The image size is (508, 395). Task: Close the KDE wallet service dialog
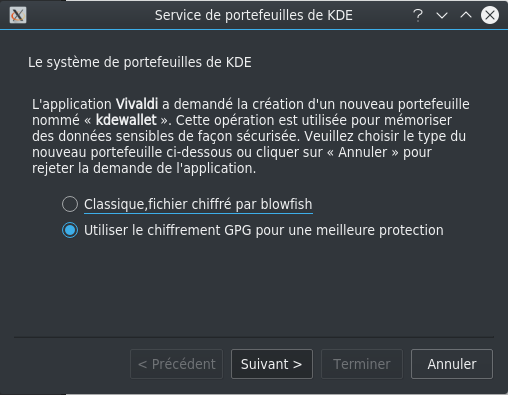click(x=490, y=15)
